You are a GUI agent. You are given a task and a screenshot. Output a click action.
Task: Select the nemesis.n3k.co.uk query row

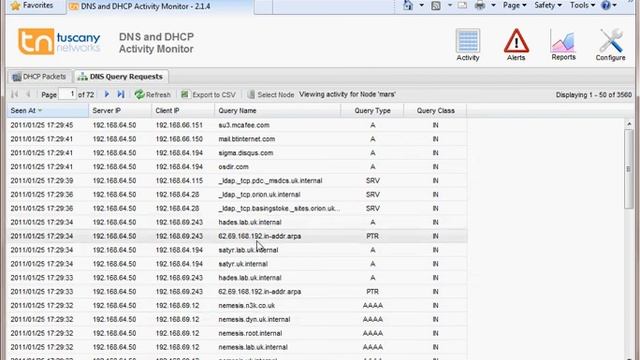[237, 306]
